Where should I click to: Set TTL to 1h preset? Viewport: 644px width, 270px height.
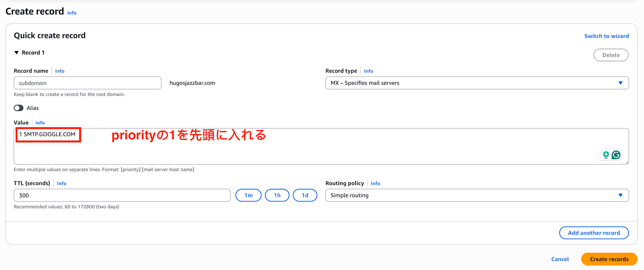[277, 195]
